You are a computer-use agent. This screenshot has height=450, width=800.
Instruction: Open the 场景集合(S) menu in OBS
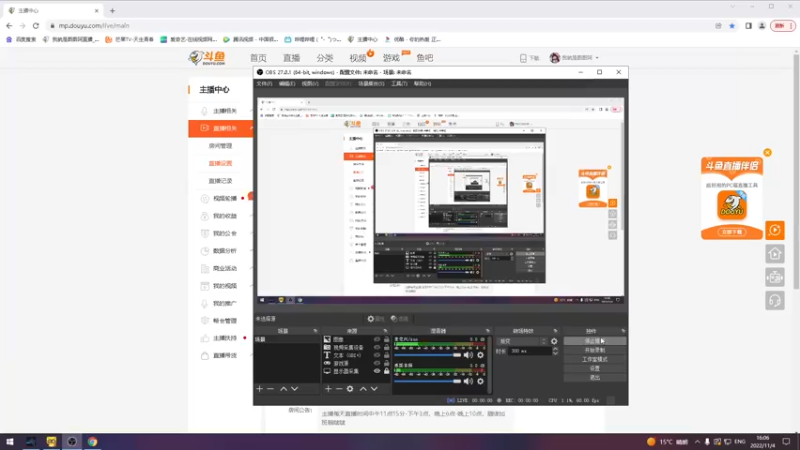point(371,84)
